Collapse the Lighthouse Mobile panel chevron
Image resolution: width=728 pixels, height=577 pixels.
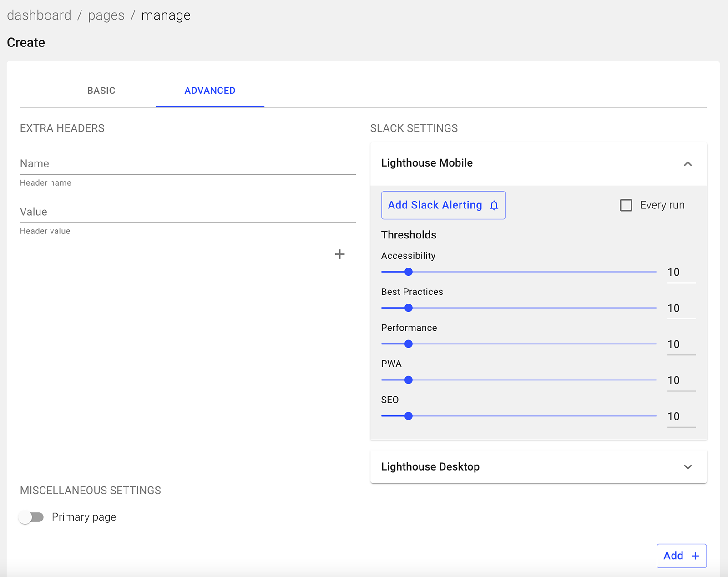click(688, 163)
